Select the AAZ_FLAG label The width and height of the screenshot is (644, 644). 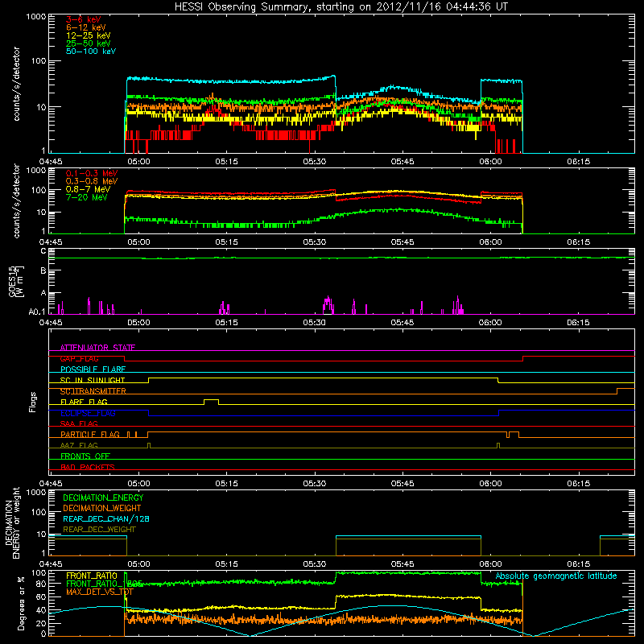[79, 445]
